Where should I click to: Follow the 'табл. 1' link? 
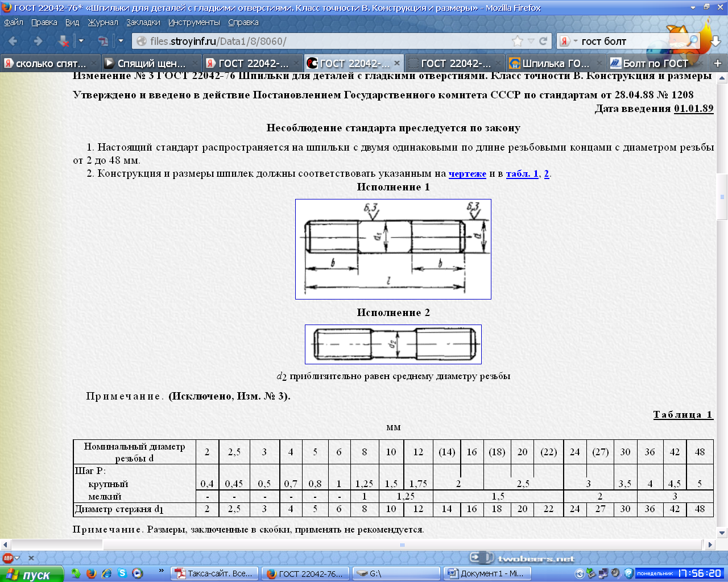coord(522,173)
